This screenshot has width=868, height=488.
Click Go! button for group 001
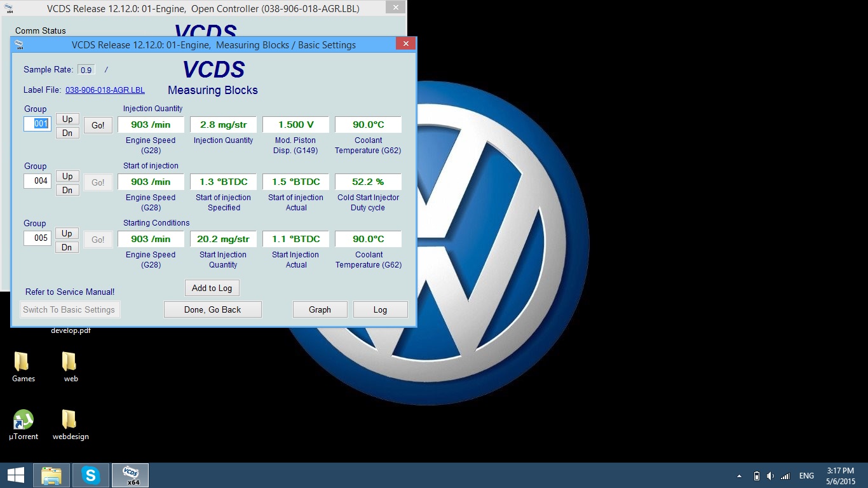(98, 125)
